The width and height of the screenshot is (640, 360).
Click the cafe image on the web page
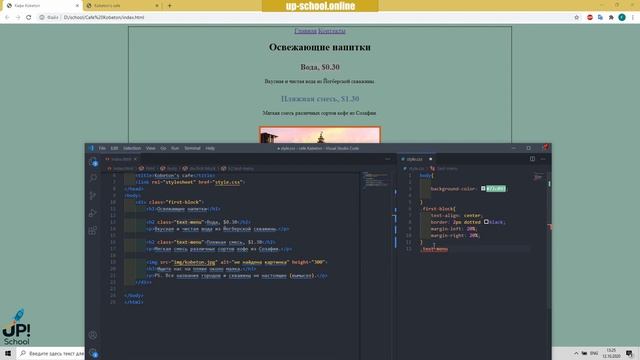pos(320,135)
